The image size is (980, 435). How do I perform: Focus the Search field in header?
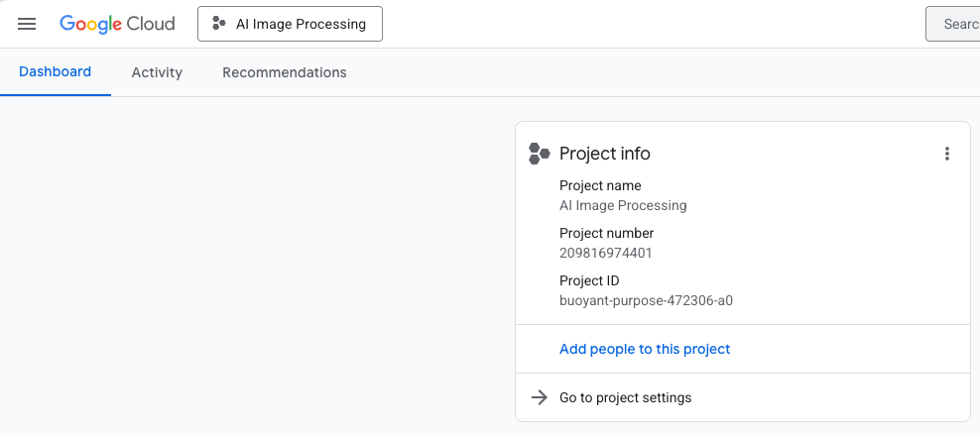pos(952,24)
